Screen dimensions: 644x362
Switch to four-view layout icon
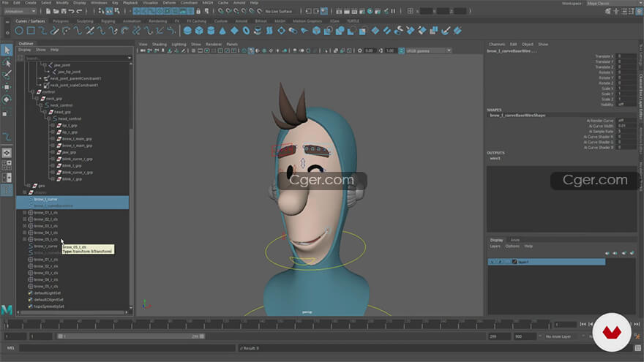(x=7, y=165)
